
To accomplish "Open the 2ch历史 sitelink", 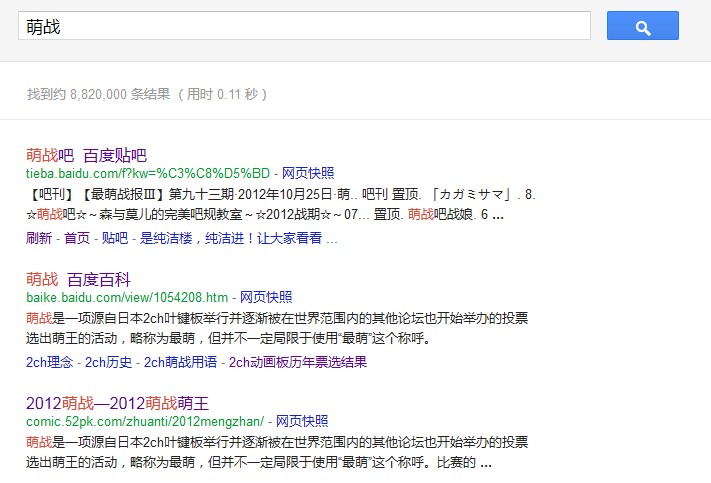I will [x=108, y=362].
